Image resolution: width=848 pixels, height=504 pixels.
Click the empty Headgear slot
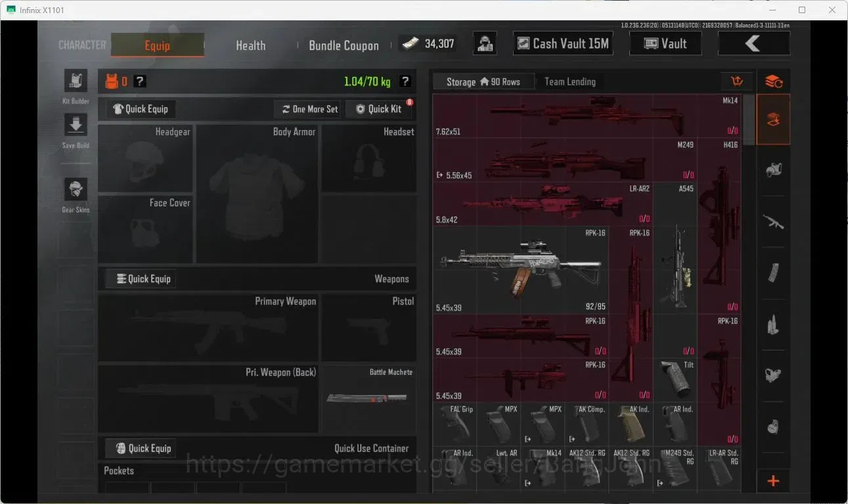coord(145,157)
